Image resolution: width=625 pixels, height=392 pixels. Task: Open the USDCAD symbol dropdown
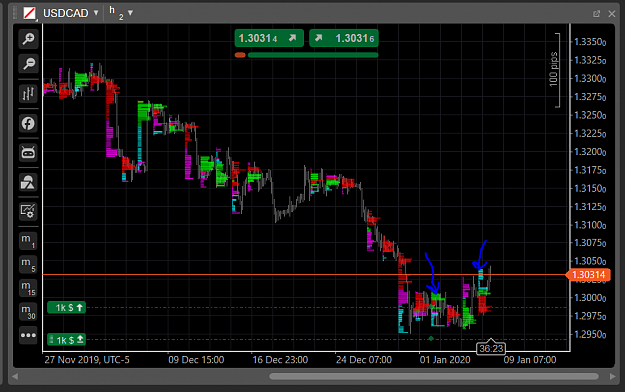click(x=96, y=13)
